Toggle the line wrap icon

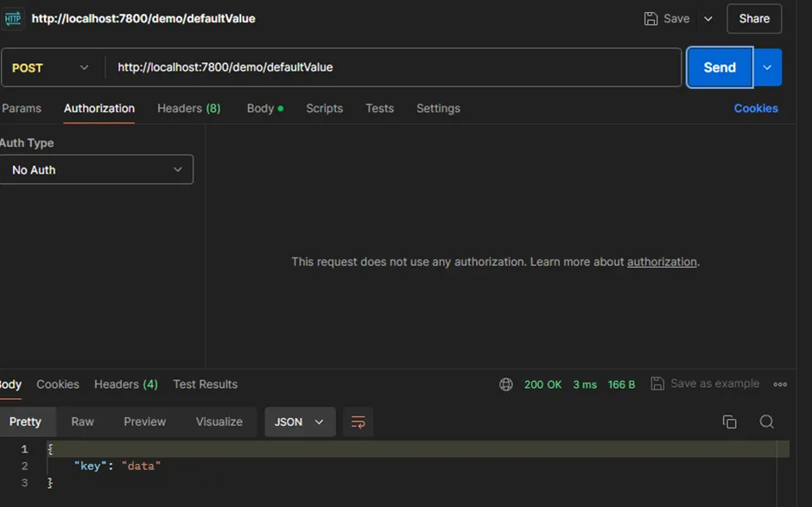[x=358, y=422]
